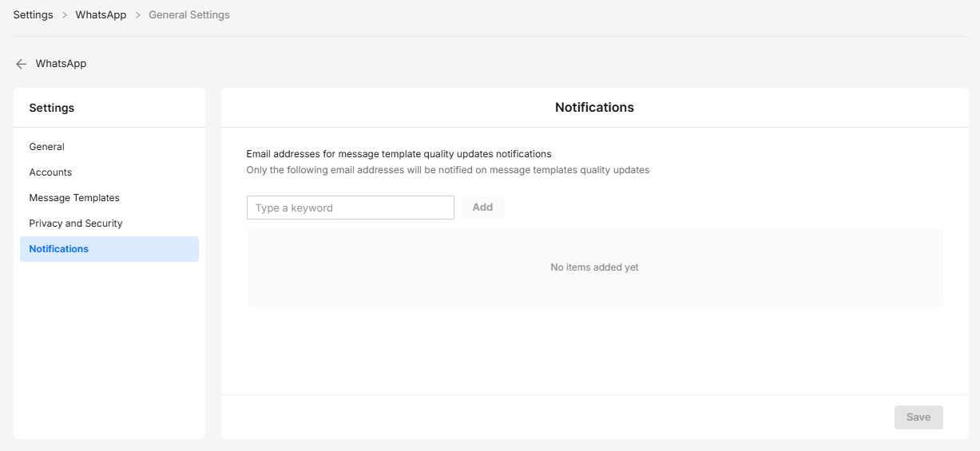Open the Accounts settings section
The height and width of the screenshot is (451, 980).
point(109,172)
